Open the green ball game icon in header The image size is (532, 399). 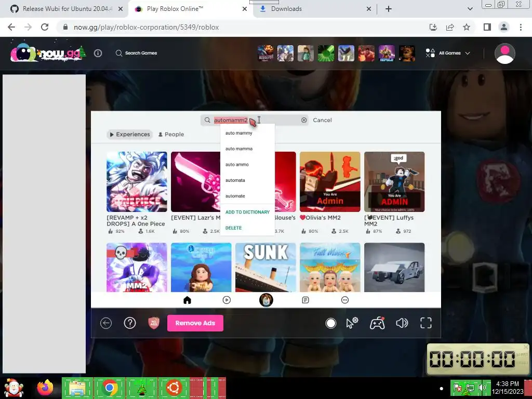point(326,54)
